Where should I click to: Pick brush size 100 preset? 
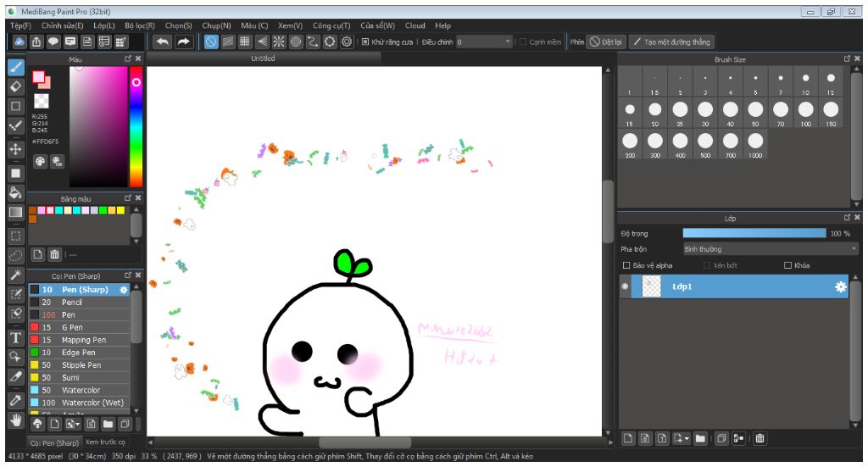click(805, 114)
